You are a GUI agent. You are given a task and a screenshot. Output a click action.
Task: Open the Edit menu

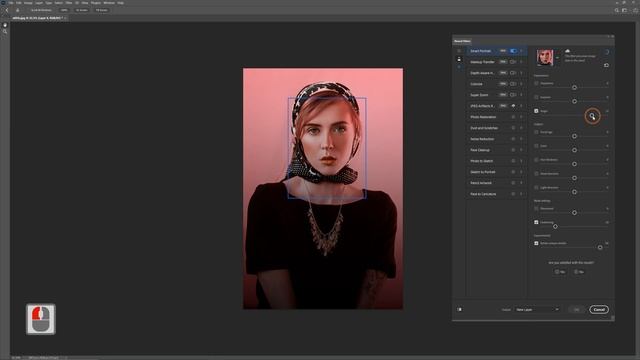[x=19, y=3]
